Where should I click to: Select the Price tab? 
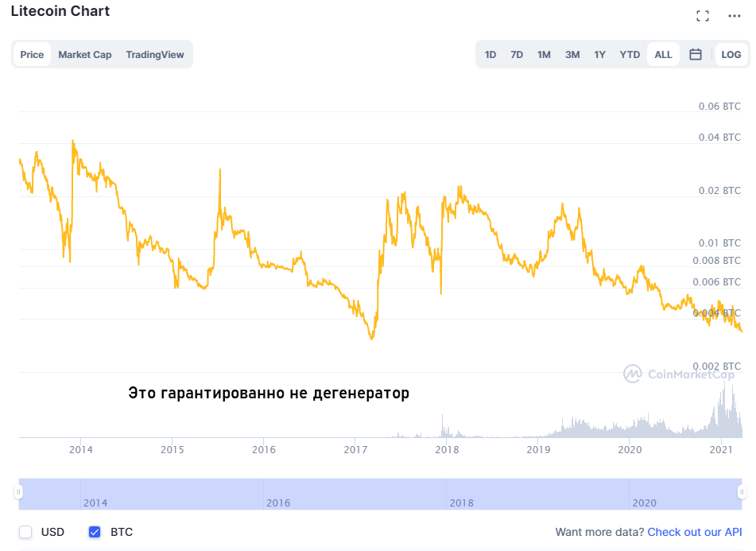(33, 55)
